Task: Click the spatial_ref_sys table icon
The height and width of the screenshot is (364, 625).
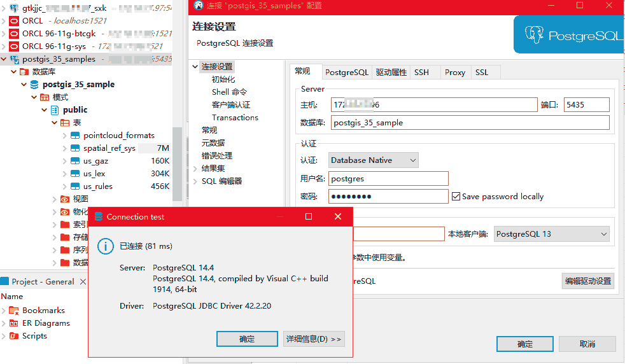Action: click(x=75, y=148)
